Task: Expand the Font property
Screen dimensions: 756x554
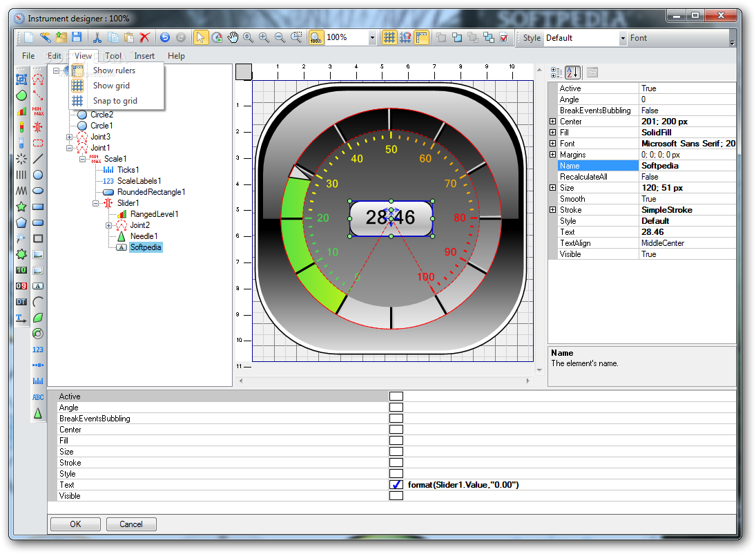Action: tap(552, 143)
